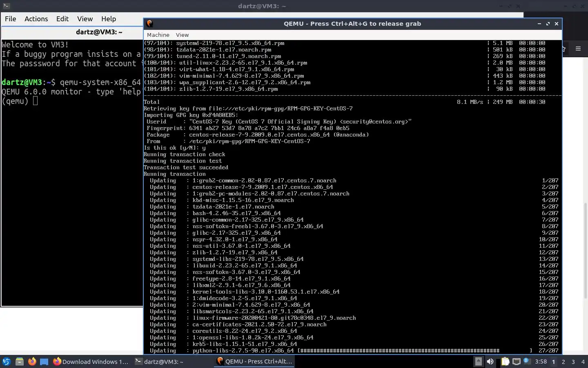Launch the file manager from the taskbar
This screenshot has width=588, height=368.
[x=19, y=361]
